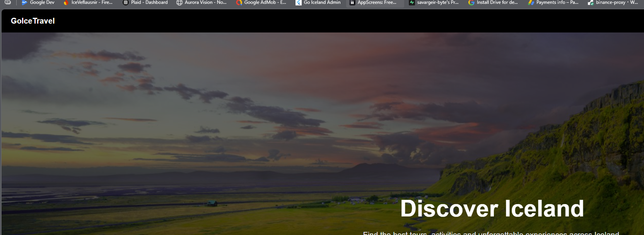
Task: Click the icon at far left of bookmarks bar
Action: pos(8,2)
